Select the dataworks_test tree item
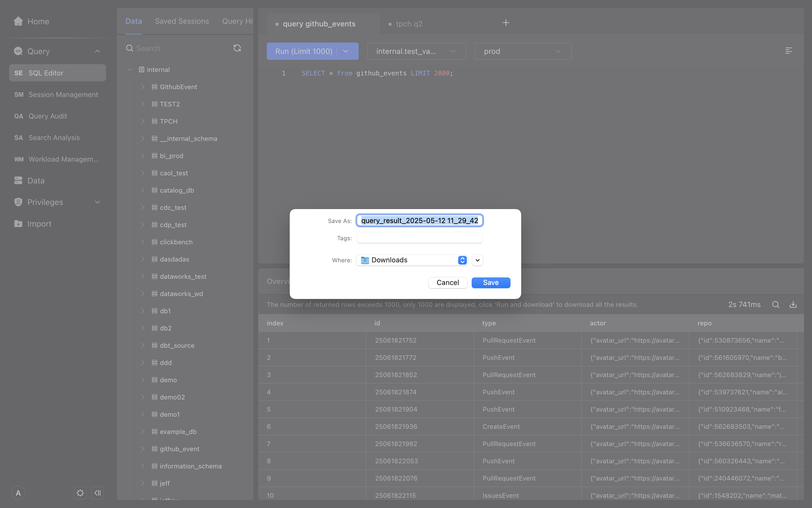The width and height of the screenshot is (812, 508). [x=183, y=276]
